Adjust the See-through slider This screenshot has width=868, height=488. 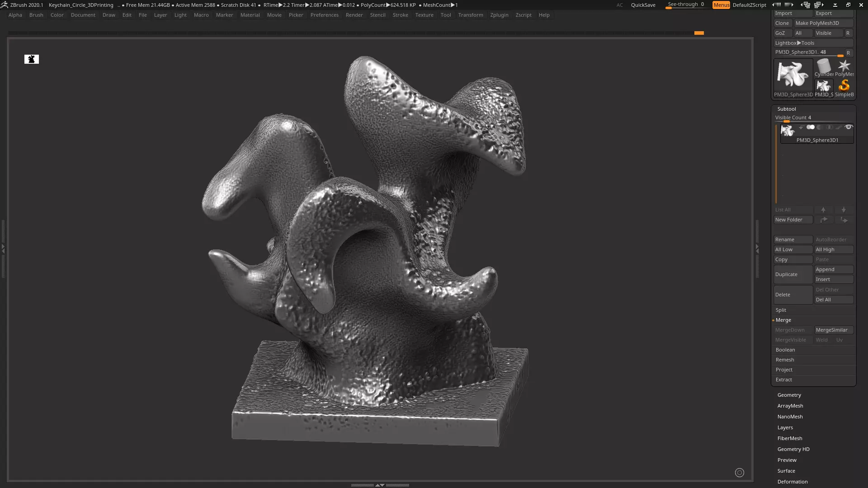pos(686,5)
